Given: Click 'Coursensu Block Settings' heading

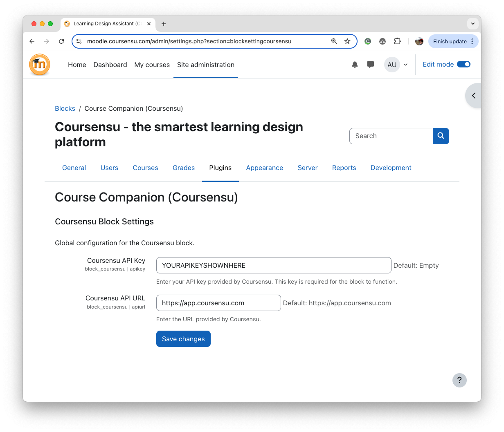Looking at the screenshot, I should (x=104, y=222).
